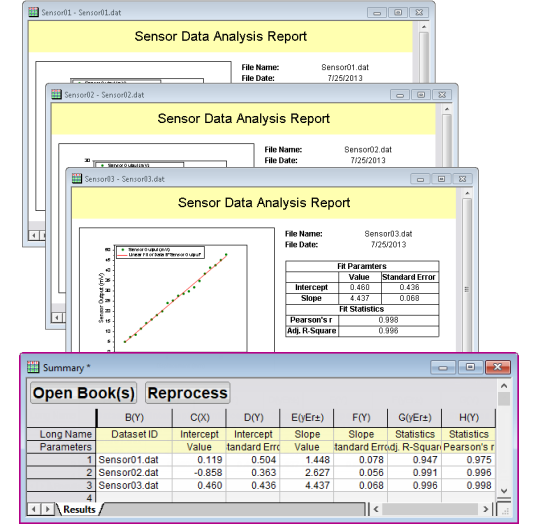Click the Sensor03 plot legend box

pyautogui.click(x=160, y=253)
